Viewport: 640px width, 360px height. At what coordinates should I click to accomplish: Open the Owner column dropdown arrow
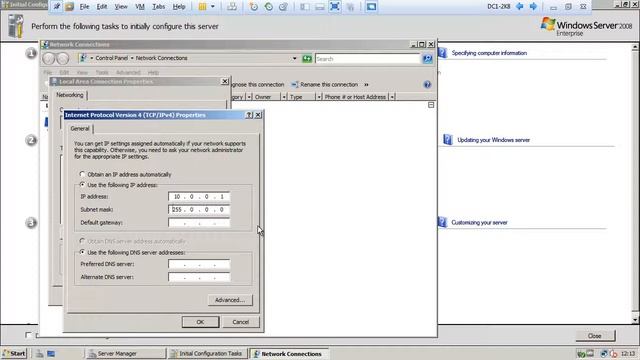[x=284, y=97]
